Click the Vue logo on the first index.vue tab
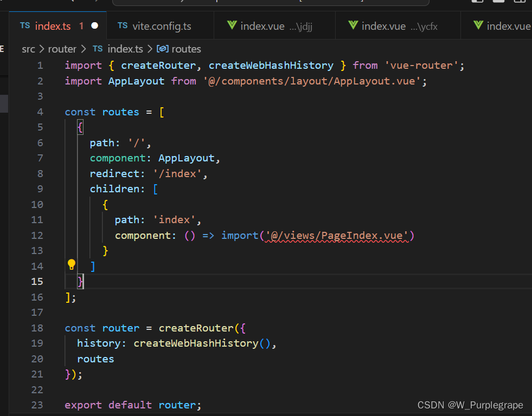Viewport: 532px width, 416px height. coord(232,25)
